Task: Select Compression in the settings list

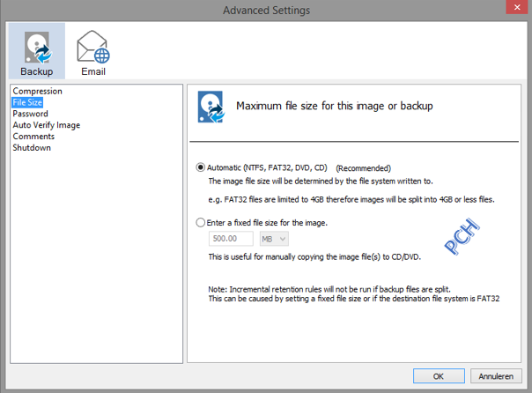Action: coord(37,91)
